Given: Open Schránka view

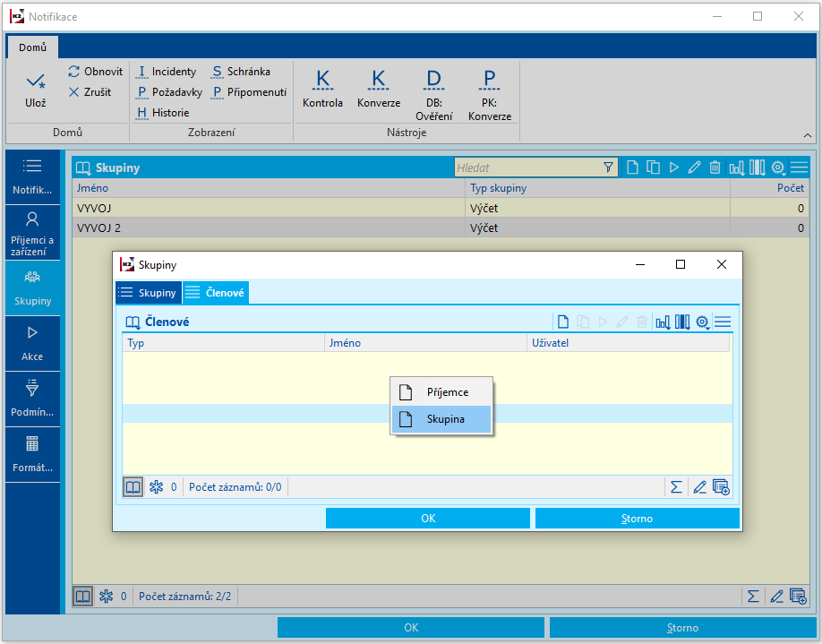Looking at the screenshot, I should 241,72.
